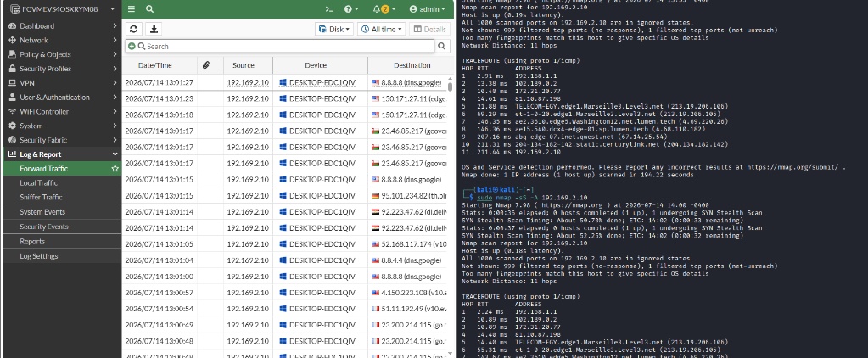The height and width of the screenshot is (358, 868).
Task: Click the flag icon in the 13:01:23 row
Action: pyautogui.click(x=375, y=98)
